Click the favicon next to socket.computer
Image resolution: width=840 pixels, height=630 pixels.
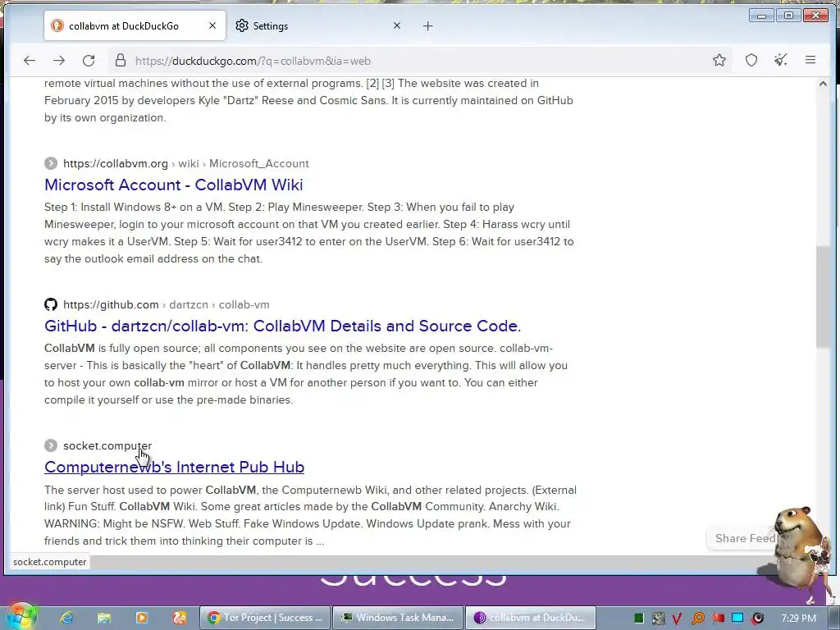click(51, 445)
